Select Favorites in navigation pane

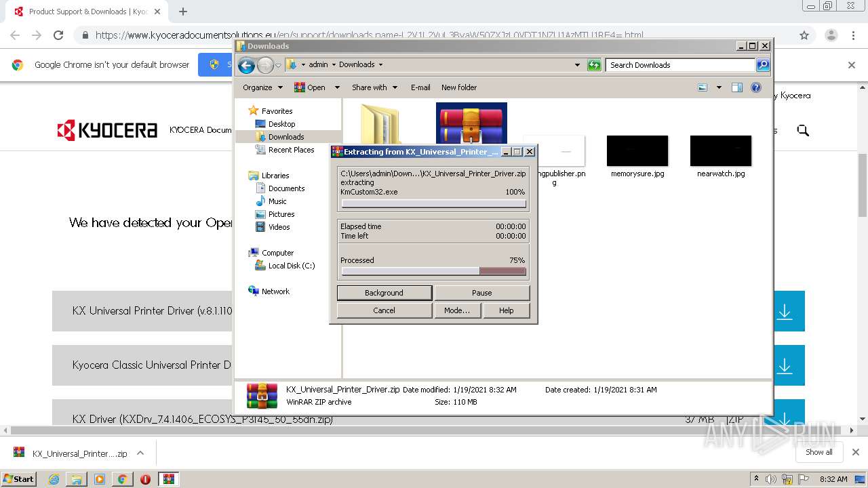coord(277,111)
